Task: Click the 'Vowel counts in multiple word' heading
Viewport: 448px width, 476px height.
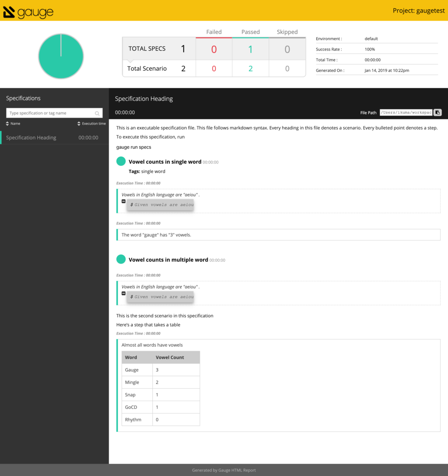Action: (168, 260)
